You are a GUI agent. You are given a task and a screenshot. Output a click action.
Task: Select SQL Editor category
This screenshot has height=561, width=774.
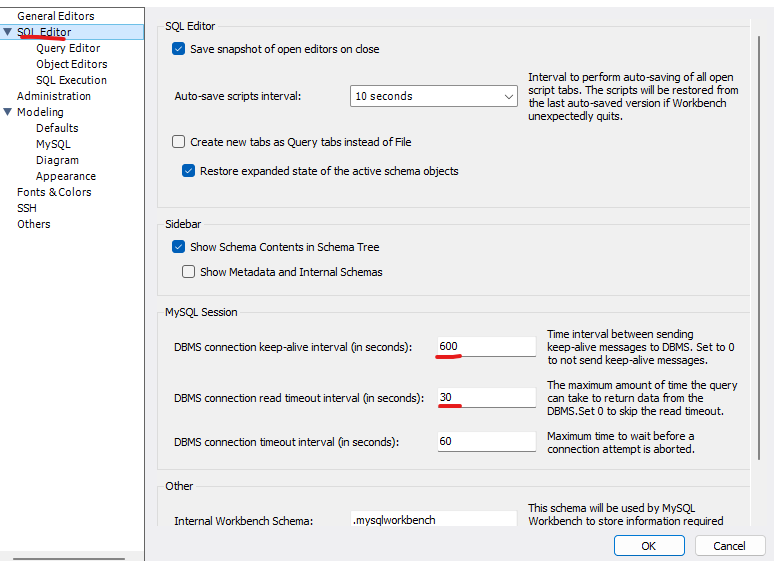click(x=44, y=32)
